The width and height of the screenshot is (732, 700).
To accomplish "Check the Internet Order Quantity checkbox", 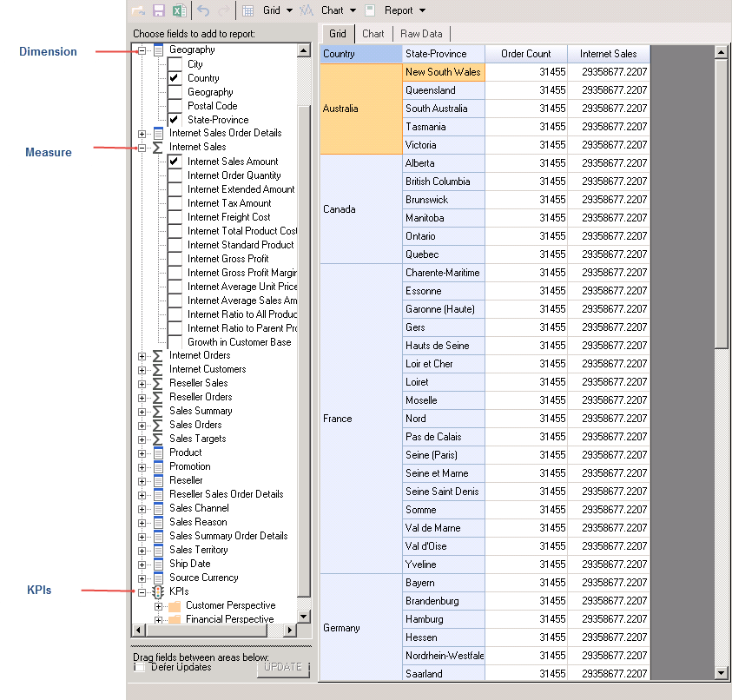I will click(175, 175).
